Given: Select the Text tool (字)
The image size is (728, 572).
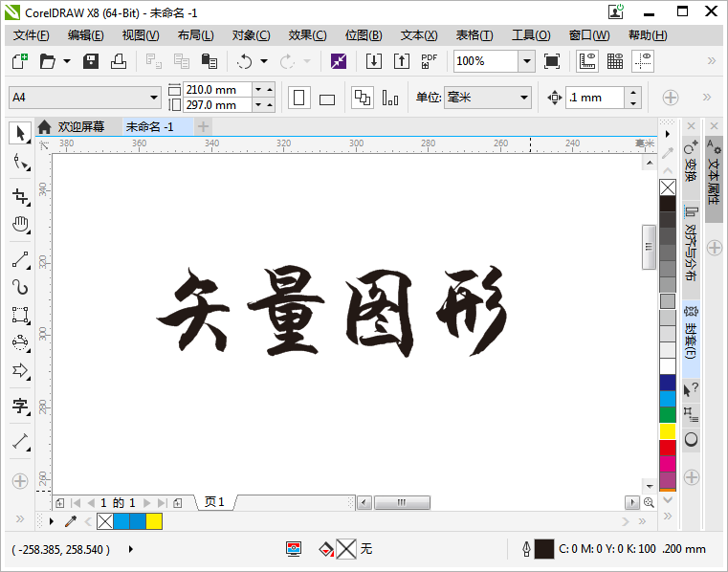Looking at the screenshot, I should pos(20,407).
